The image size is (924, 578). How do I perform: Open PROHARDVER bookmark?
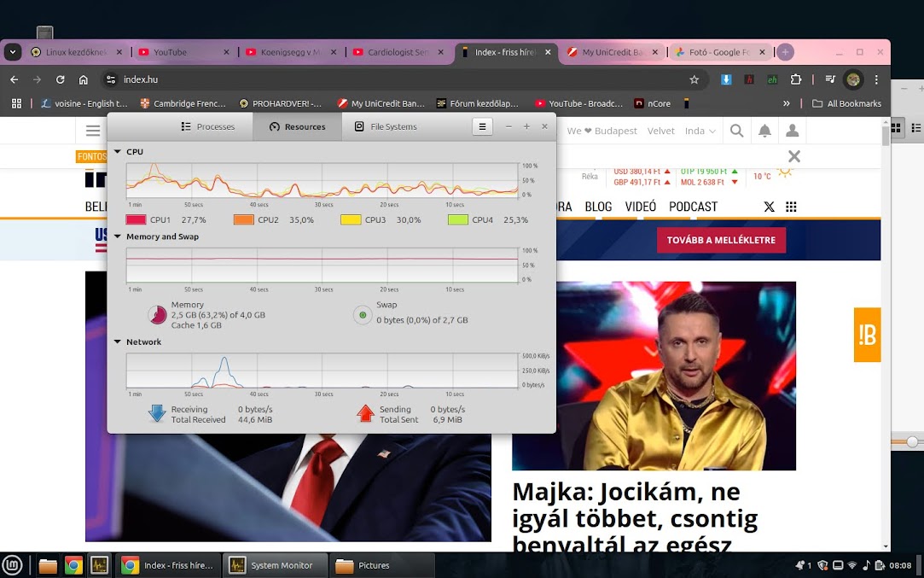(x=281, y=103)
